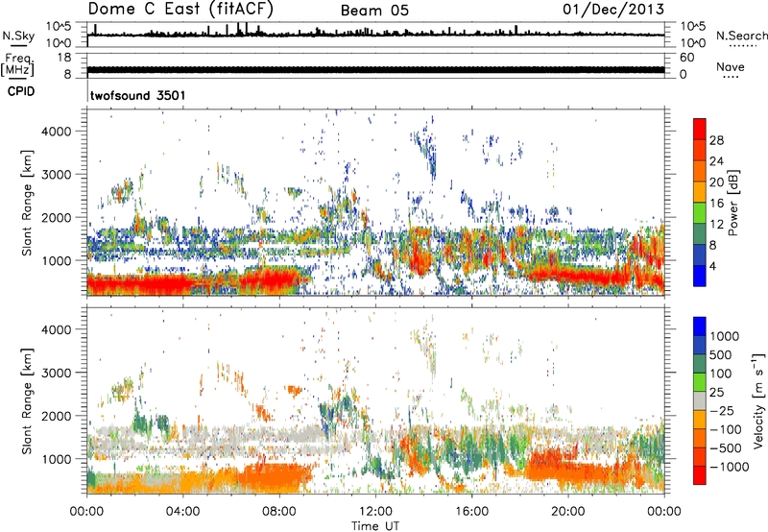
Task: Click the 'Freq. [MHz]' axis label
Action: (17, 65)
